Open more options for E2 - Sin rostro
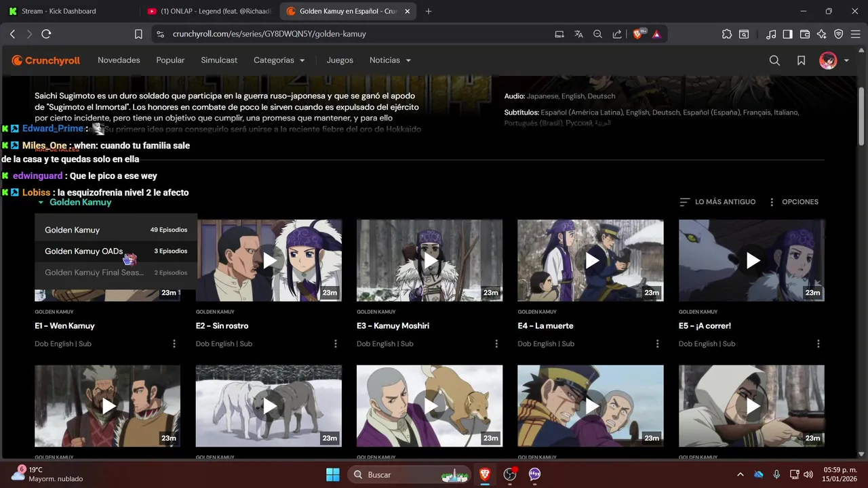Viewport: 868px width, 488px height. (x=336, y=344)
